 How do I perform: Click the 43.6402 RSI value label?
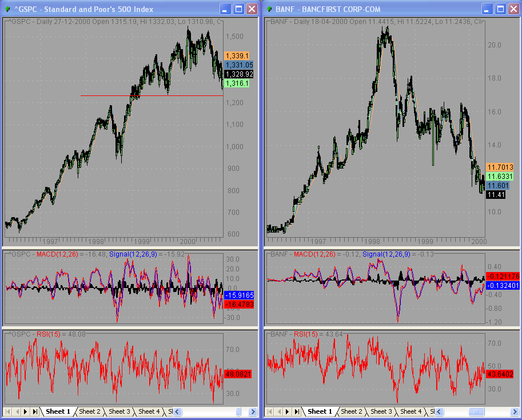(x=500, y=374)
